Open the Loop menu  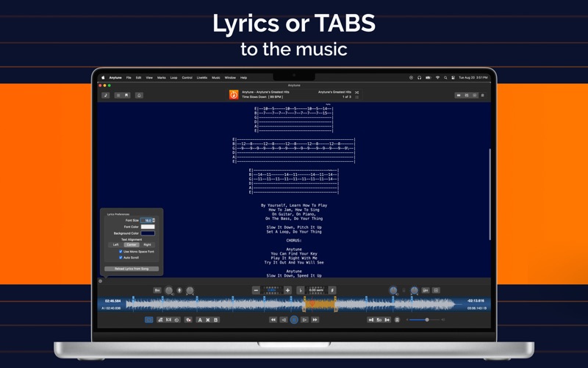[x=173, y=78]
